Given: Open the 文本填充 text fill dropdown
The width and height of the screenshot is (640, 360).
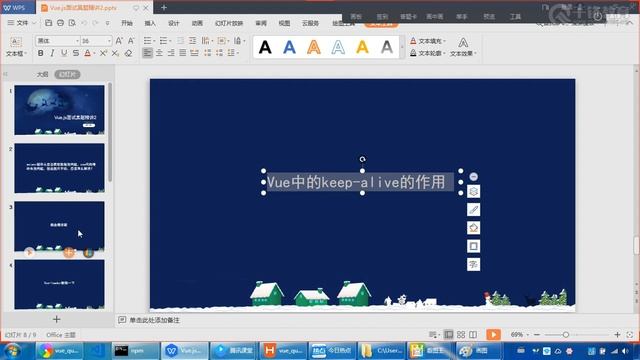Looking at the screenshot, I should tap(428, 41).
